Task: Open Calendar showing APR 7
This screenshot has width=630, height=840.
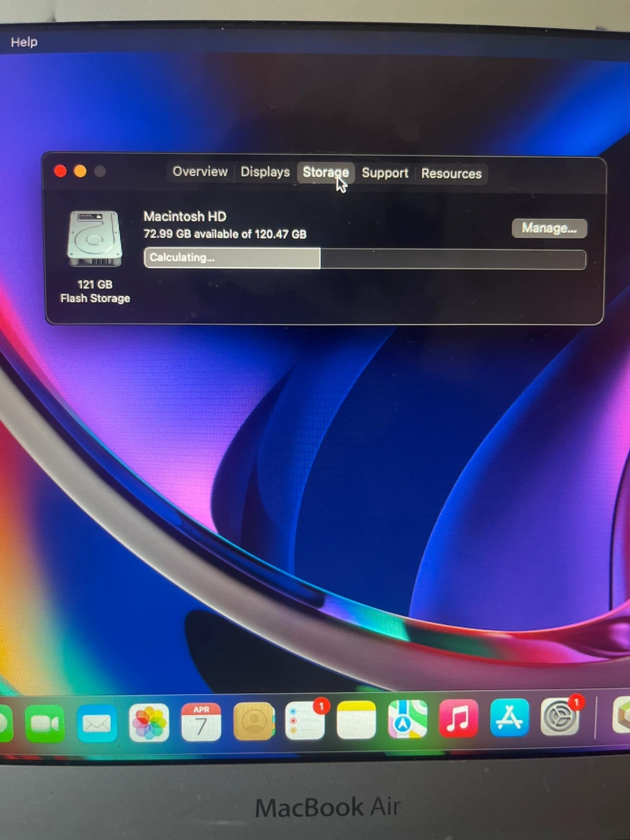Action: tap(201, 722)
